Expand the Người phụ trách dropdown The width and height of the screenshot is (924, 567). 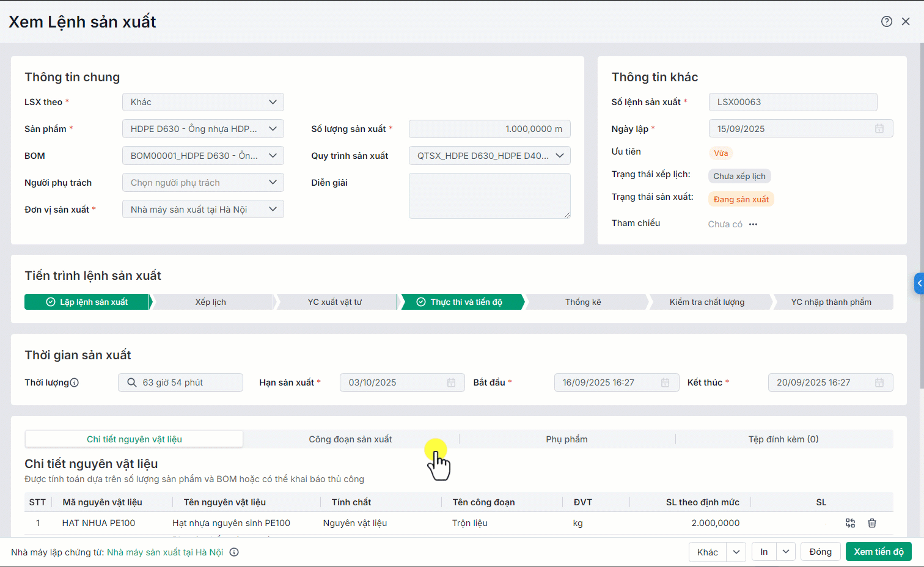coord(203,183)
